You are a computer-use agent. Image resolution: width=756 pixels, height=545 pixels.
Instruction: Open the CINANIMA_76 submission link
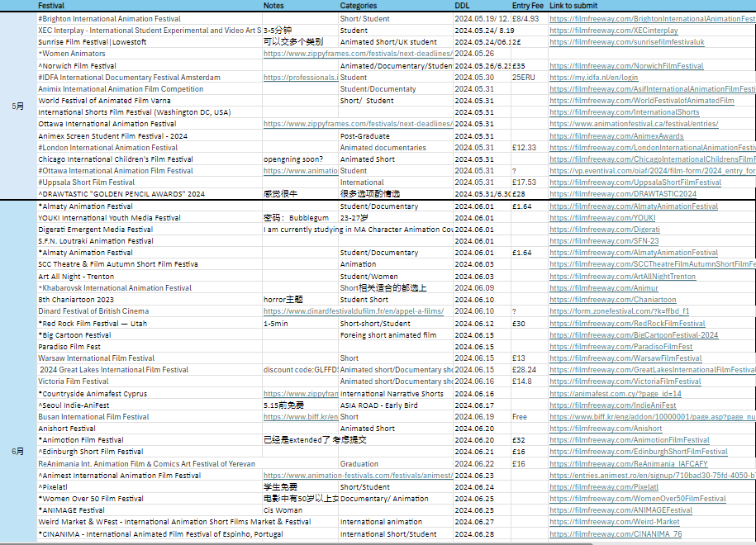(x=616, y=534)
